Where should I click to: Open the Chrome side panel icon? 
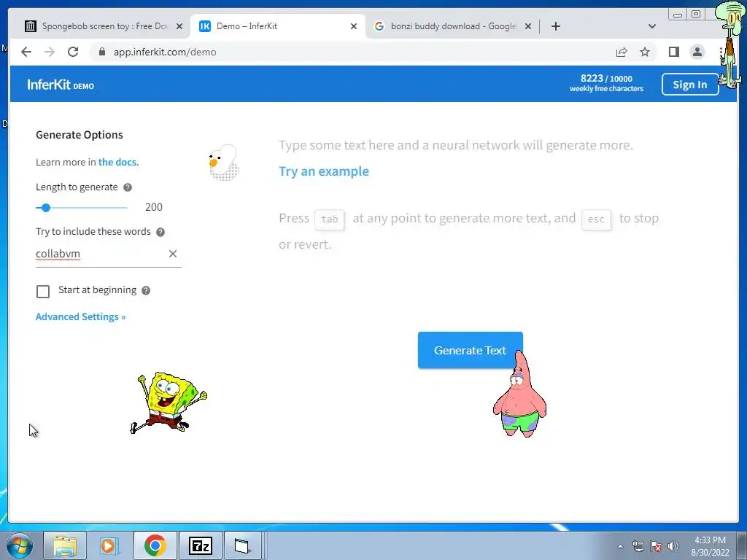tap(673, 52)
